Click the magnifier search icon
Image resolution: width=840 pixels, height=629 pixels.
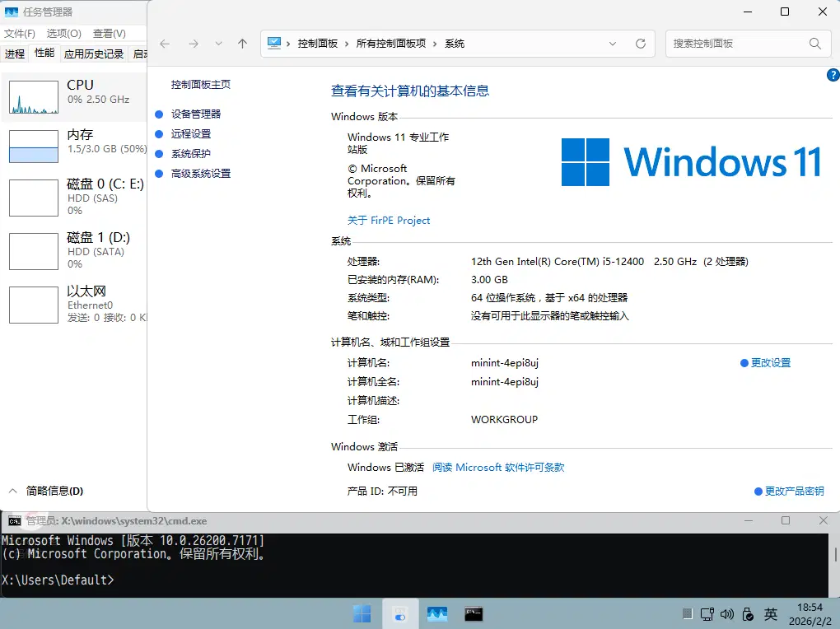(814, 44)
